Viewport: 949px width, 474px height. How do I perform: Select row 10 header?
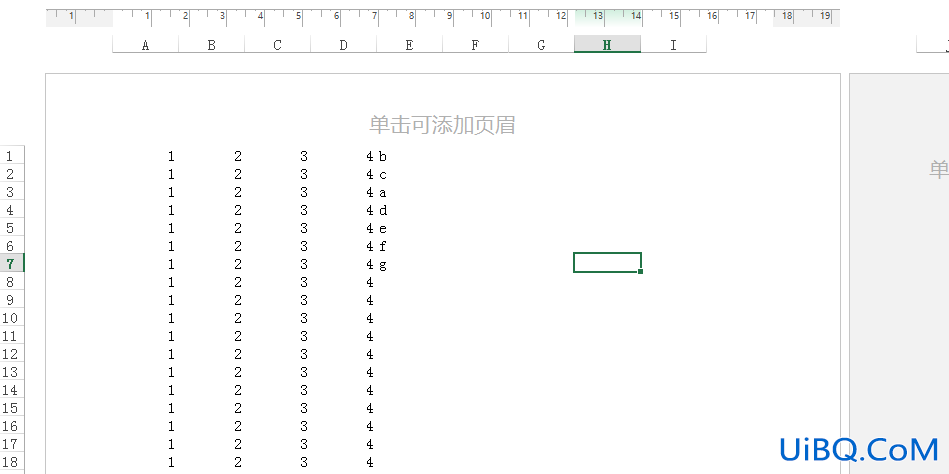12,318
